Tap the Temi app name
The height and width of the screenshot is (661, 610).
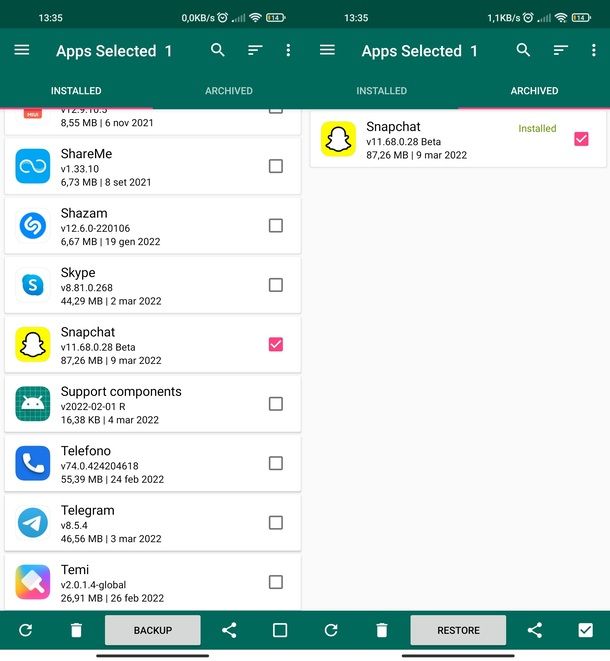click(75, 570)
